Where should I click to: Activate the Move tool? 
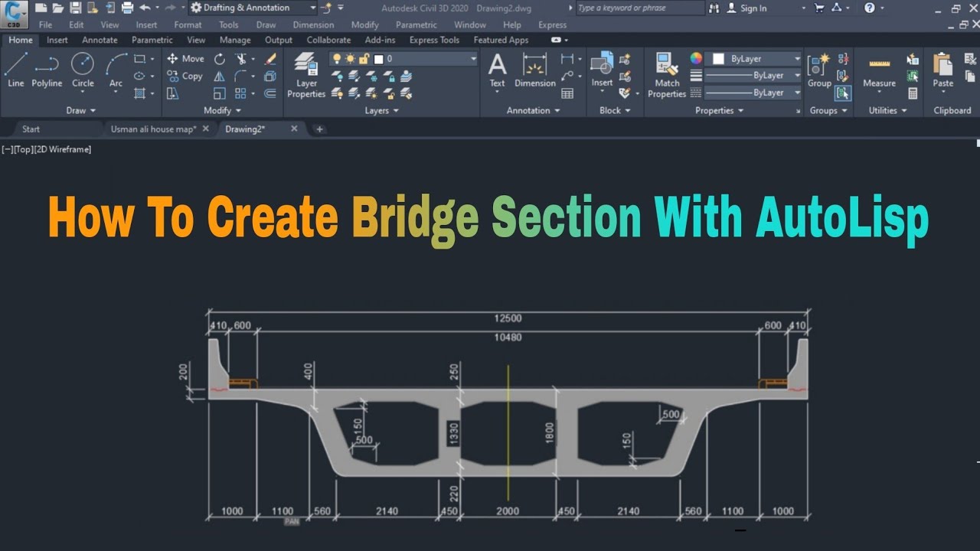coord(185,59)
